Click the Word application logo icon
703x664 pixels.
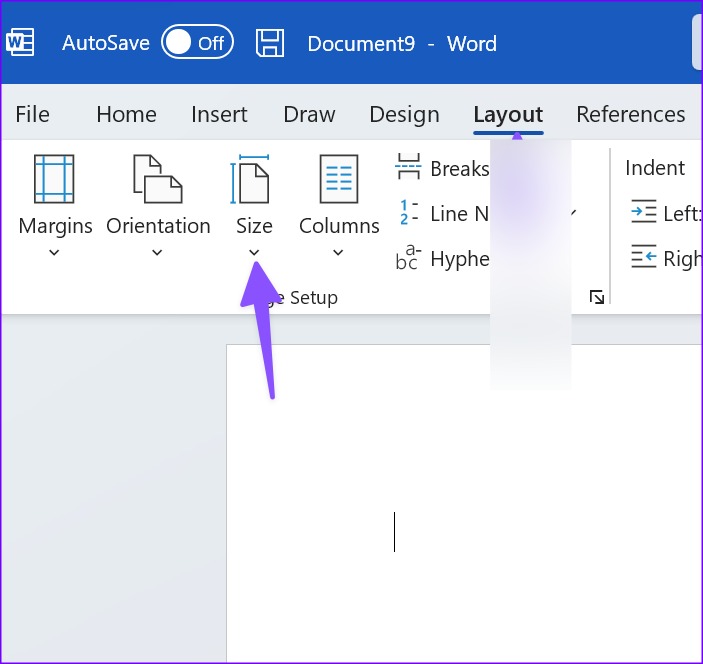(20, 43)
